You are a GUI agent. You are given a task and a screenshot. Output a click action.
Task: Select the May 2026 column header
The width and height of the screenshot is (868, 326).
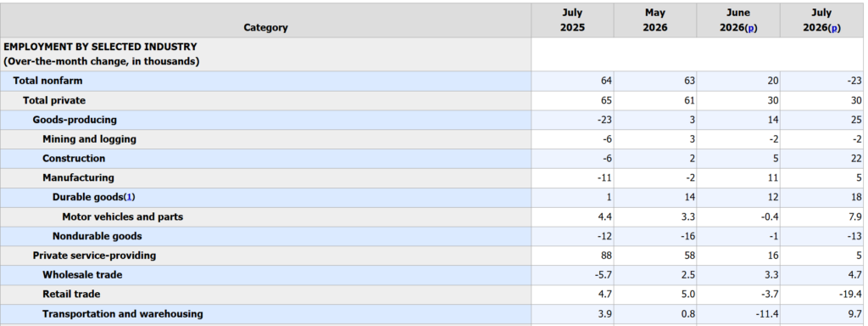655,20
